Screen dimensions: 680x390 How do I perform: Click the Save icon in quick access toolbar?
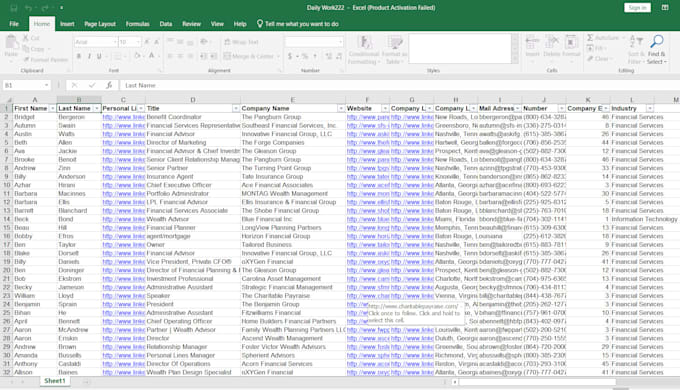(x=13, y=8)
